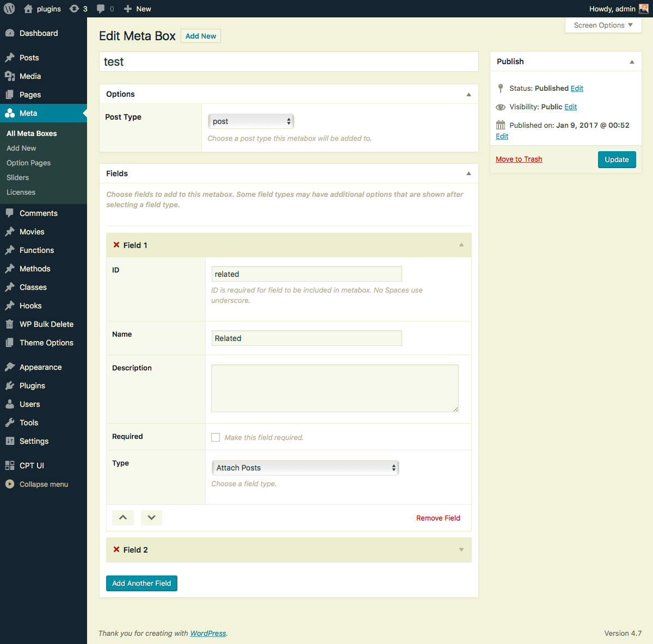Click the Comments icon in sidebar
Viewport: 653px width, 644px height.
(10, 213)
